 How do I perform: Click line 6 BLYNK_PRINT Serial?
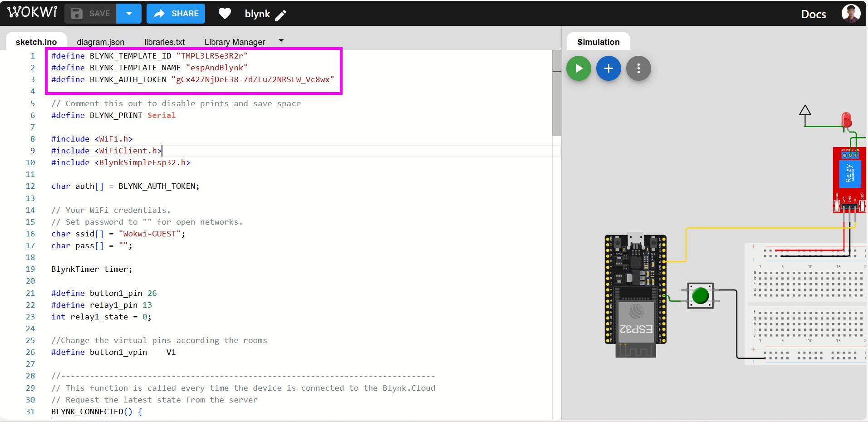pos(113,115)
